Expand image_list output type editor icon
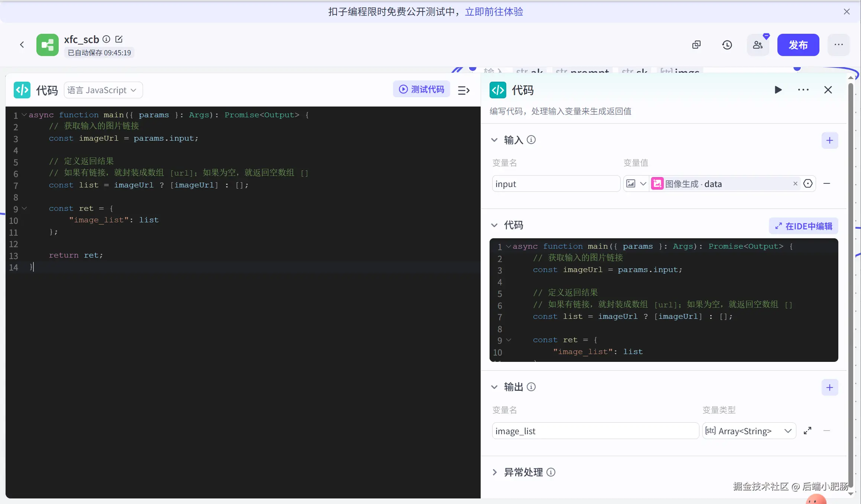 coord(808,431)
